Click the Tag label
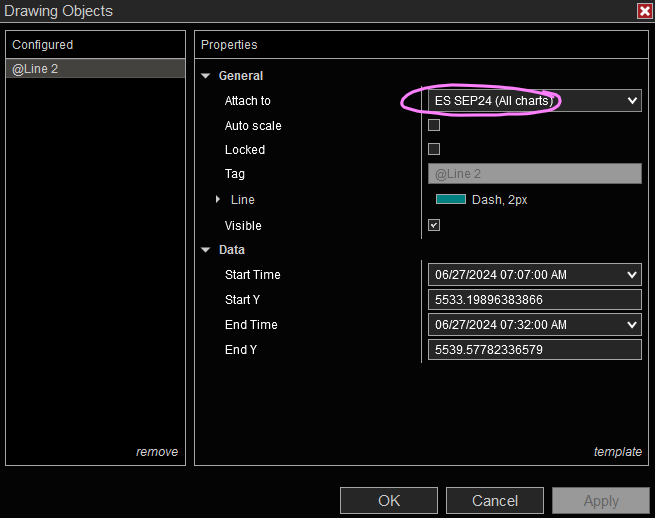The height and width of the screenshot is (518, 655). click(235, 174)
